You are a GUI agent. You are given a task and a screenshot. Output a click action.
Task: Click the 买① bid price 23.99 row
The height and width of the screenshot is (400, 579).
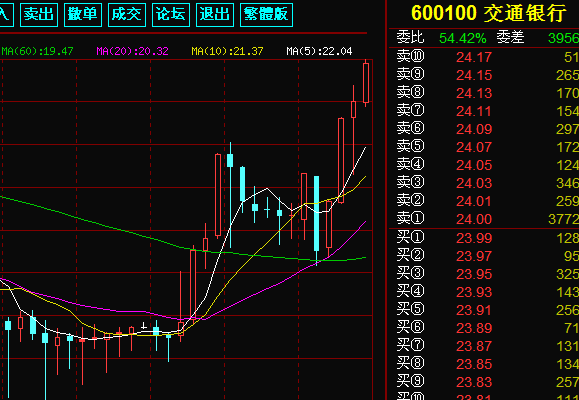[x=484, y=238]
